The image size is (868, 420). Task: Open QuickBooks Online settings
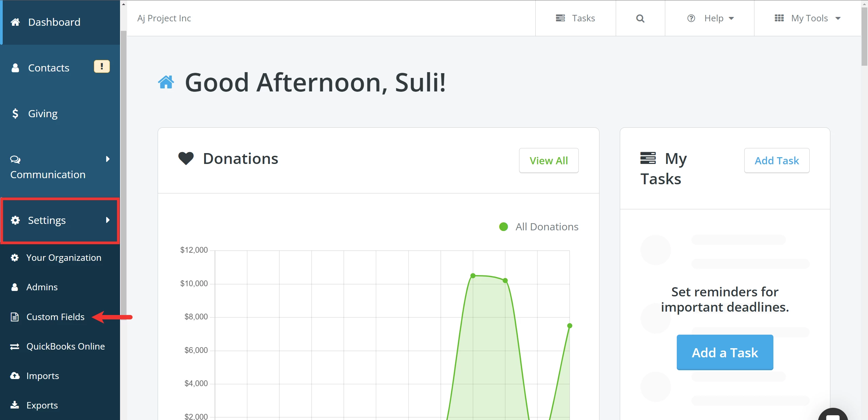[x=65, y=346]
